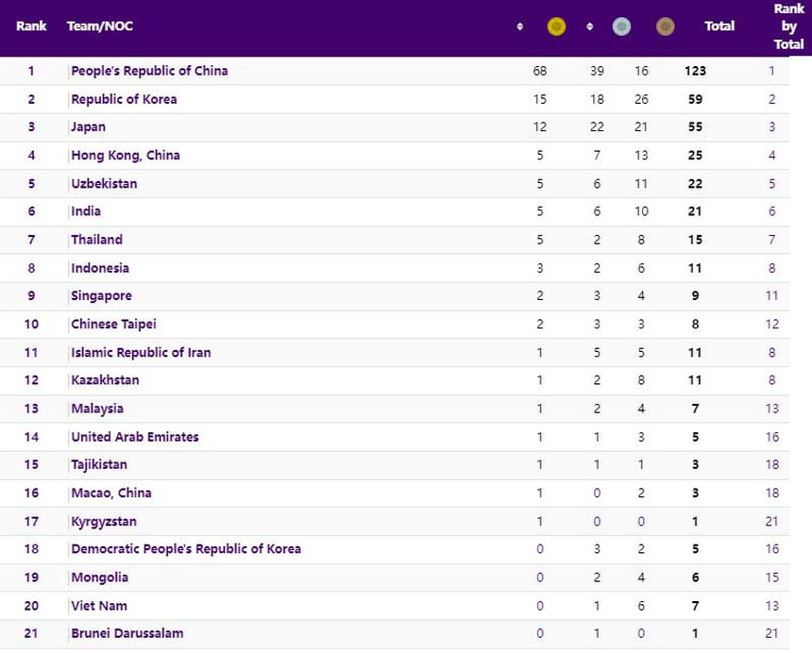Sort by the Total column header
This screenshot has height=653, width=812.
(x=720, y=26)
